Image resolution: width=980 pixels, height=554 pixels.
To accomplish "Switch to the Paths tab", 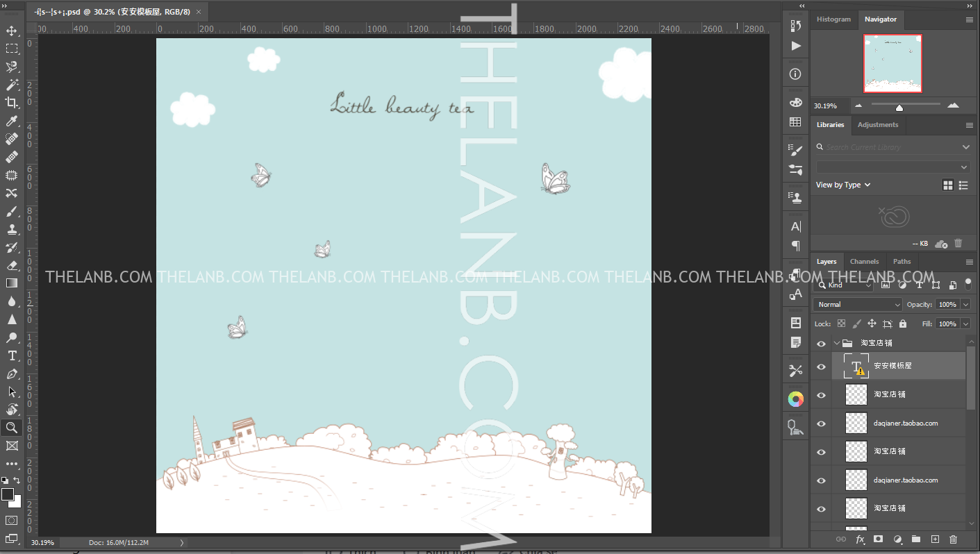I will point(902,262).
